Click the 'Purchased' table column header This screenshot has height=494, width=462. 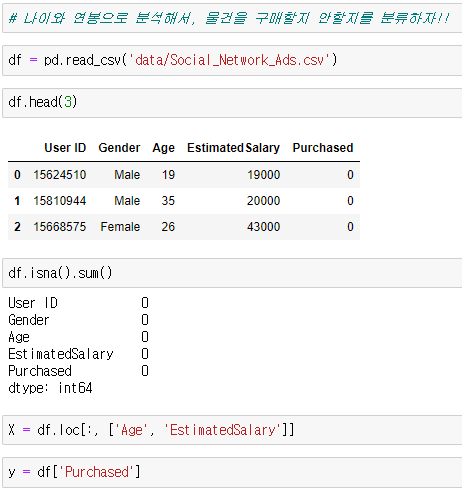tap(323, 148)
